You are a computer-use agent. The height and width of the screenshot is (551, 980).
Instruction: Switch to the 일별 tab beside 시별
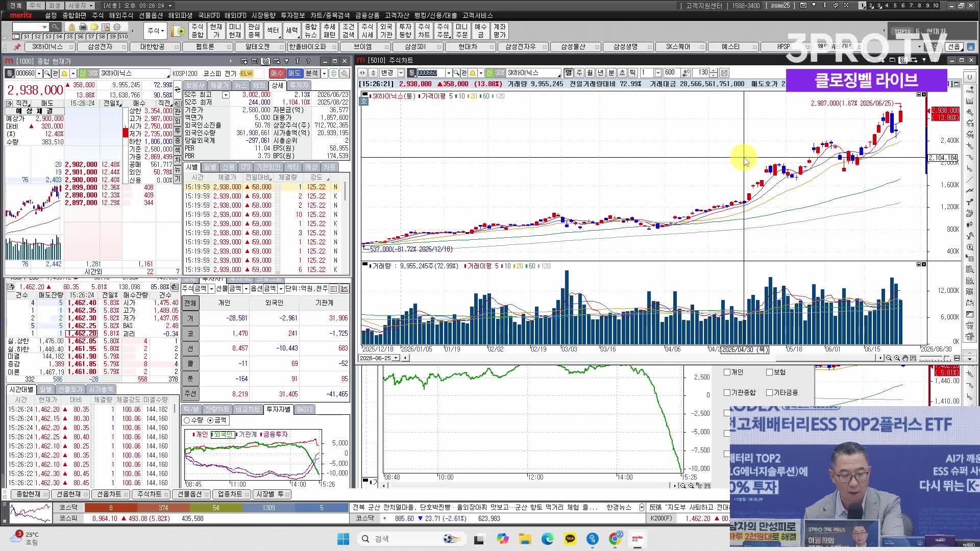tap(210, 167)
